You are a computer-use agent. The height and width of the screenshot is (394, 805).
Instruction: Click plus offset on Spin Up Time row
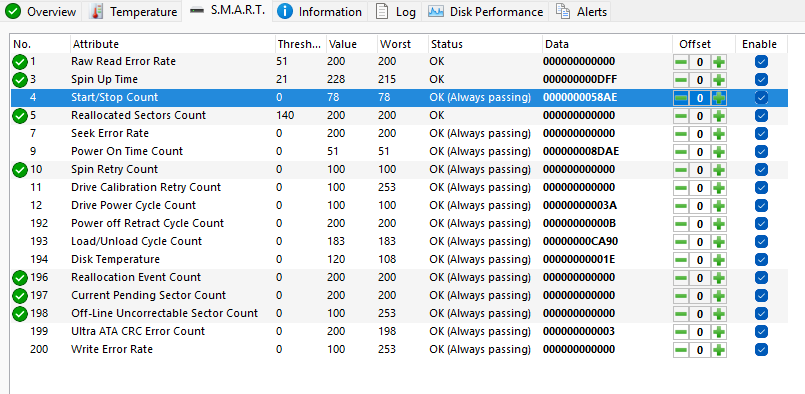(x=719, y=80)
